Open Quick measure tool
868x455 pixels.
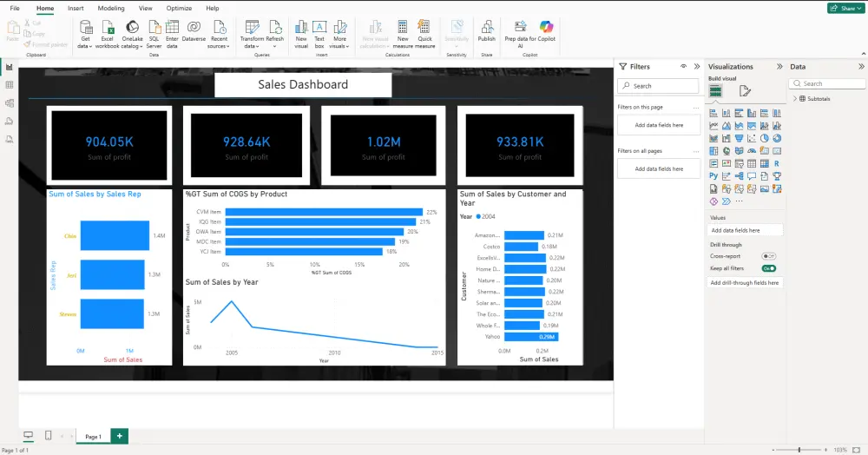point(424,34)
